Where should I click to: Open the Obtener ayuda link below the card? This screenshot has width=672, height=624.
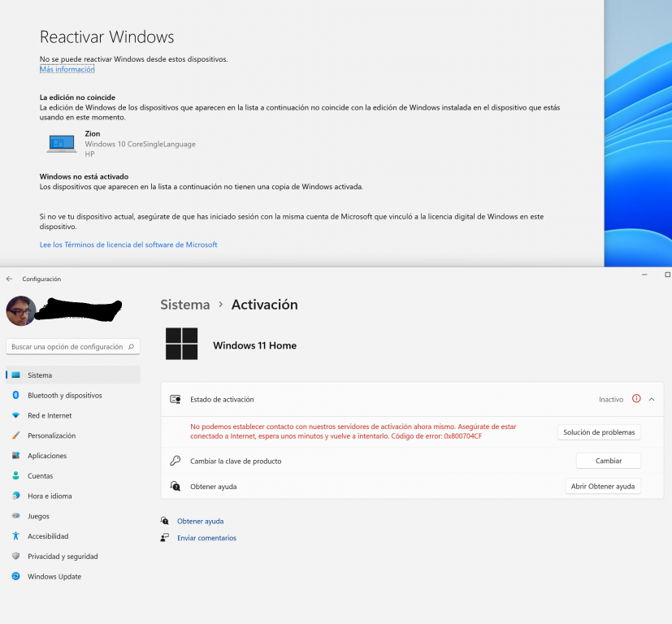[200, 521]
